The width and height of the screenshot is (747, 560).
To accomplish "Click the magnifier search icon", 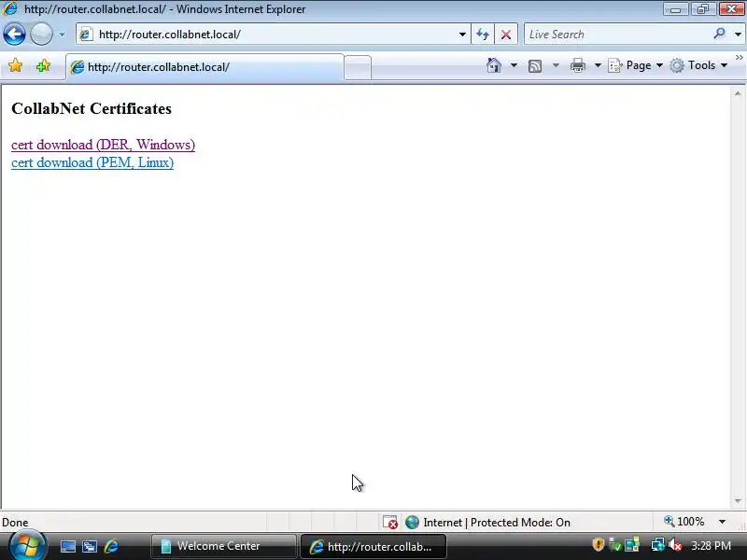I will point(719,34).
